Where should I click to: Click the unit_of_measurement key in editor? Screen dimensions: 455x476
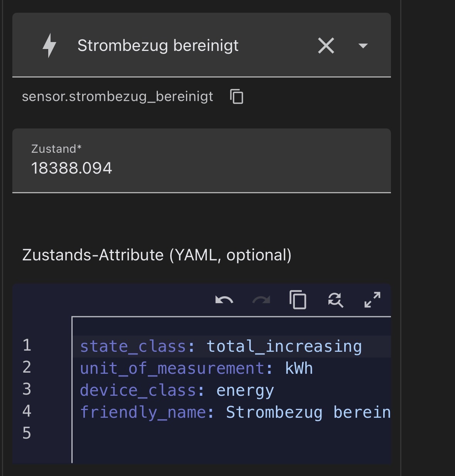tap(172, 368)
